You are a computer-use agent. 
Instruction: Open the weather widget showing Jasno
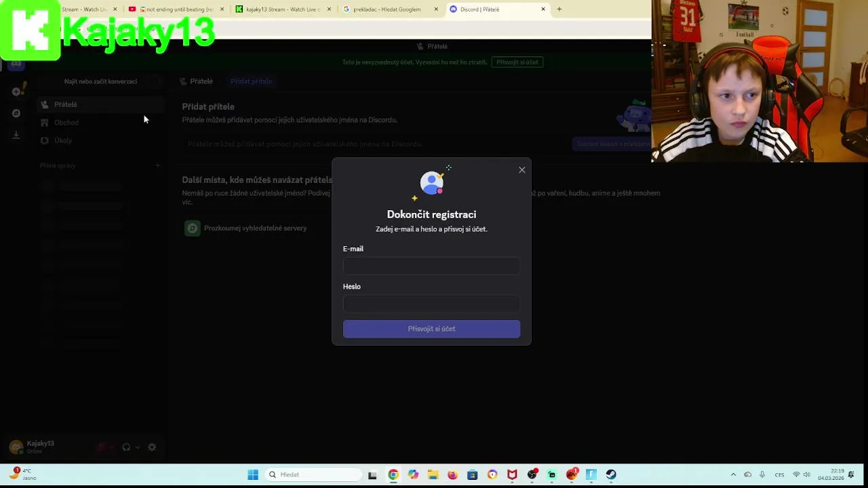pos(22,474)
